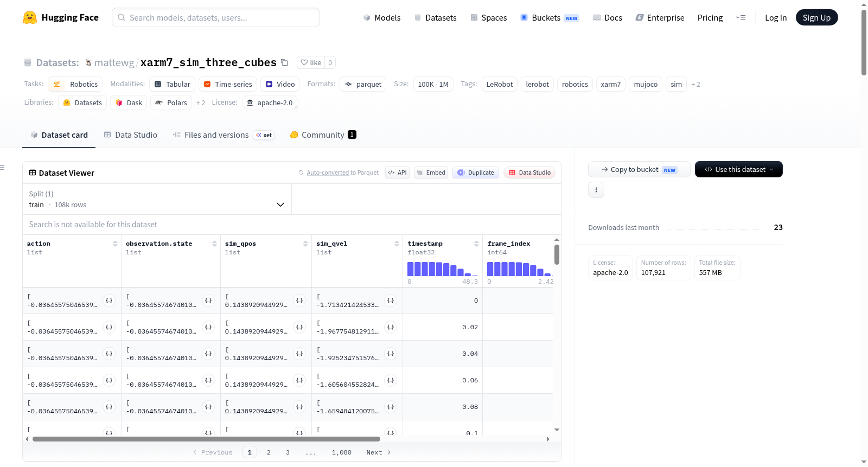Click the table's horizontal scrollbar
868x467 pixels.
(x=206, y=439)
